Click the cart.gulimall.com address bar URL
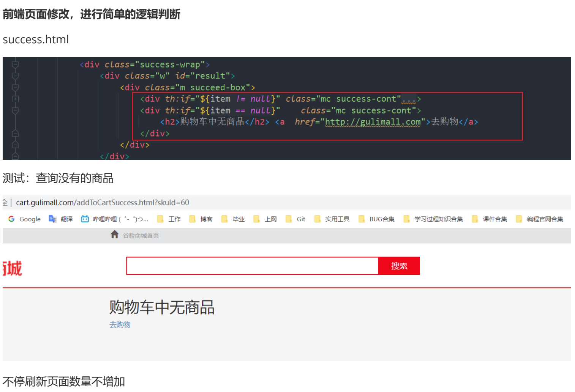Image resolution: width=575 pixels, height=392 pixels. pos(103,203)
